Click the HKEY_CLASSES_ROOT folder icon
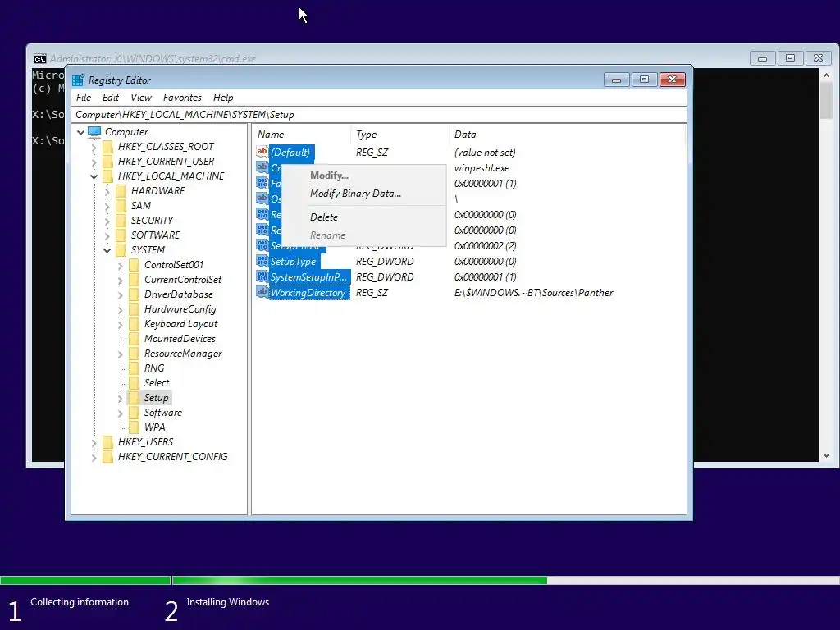The image size is (840, 630). [x=107, y=147]
